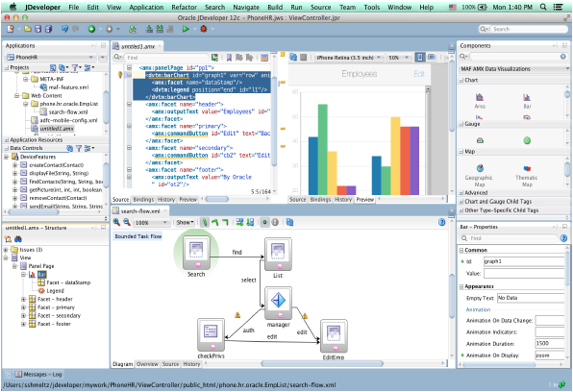Pick the Thematic Map component
The height and width of the screenshot is (392, 573).
point(527,176)
